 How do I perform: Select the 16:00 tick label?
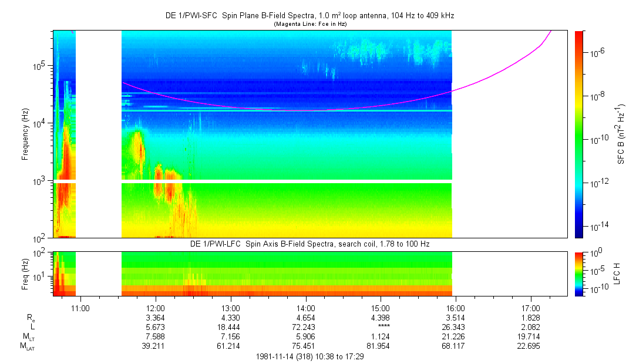pyautogui.click(x=456, y=307)
